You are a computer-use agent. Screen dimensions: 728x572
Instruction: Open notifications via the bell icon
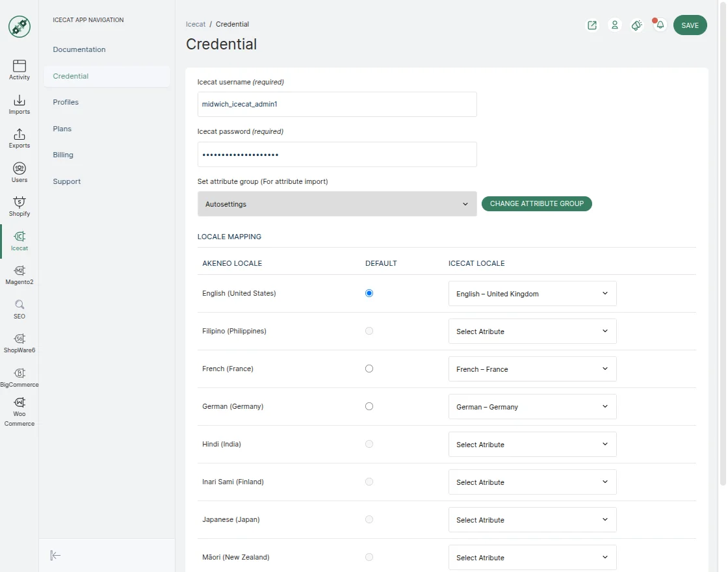pos(659,25)
